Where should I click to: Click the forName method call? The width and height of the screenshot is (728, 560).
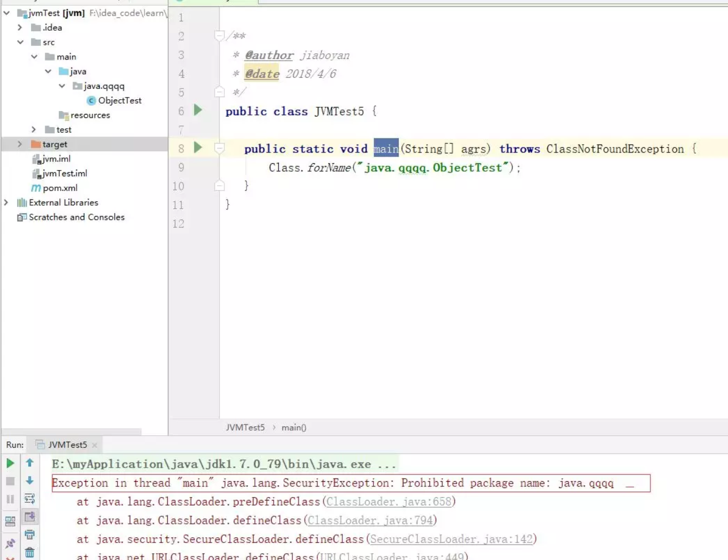(329, 168)
